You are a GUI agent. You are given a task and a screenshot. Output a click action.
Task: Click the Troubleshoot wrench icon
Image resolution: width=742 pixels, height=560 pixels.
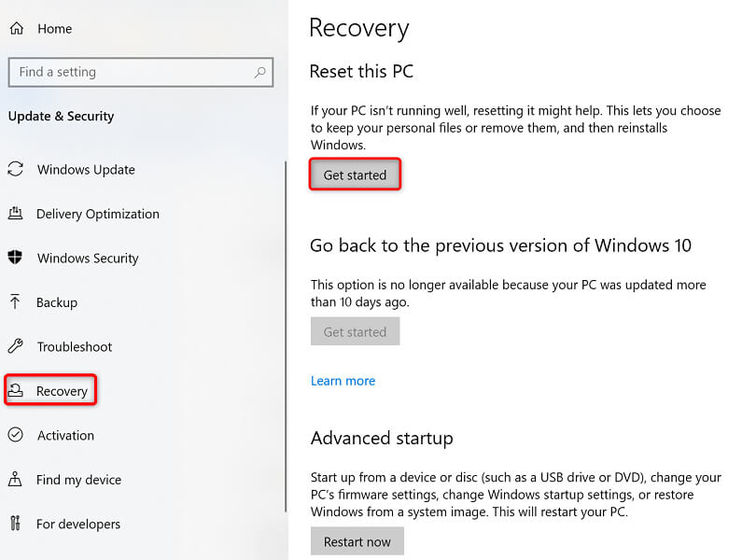coord(15,346)
